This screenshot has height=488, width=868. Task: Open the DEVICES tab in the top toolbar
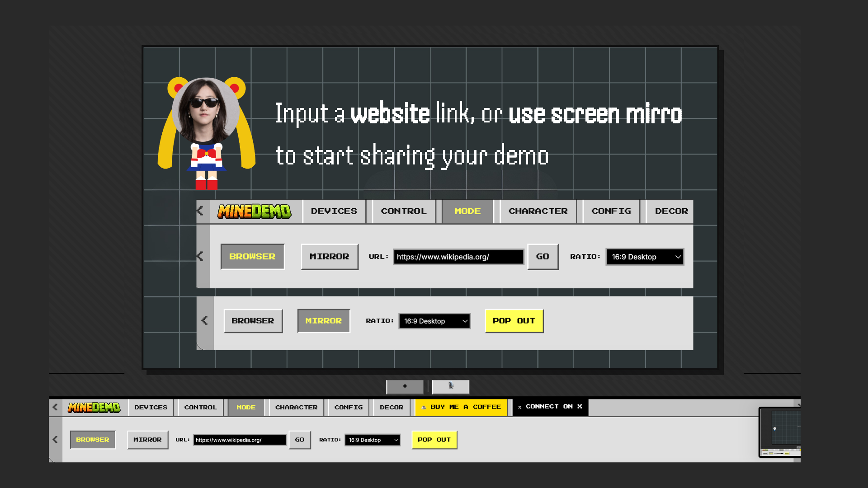click(x=333, y=211)
